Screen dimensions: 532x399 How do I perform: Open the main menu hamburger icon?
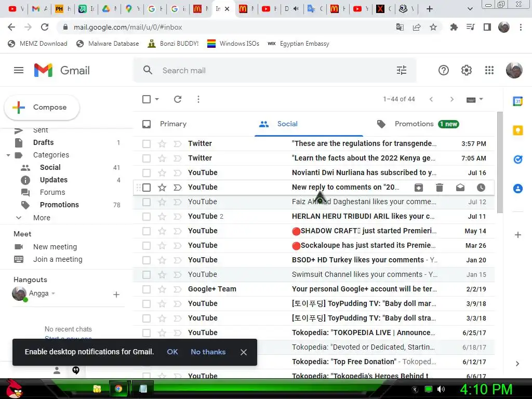tap(19, 70)
